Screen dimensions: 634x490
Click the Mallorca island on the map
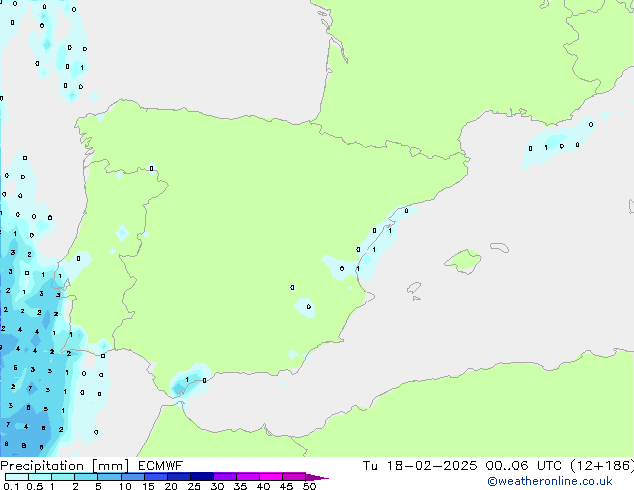point(464,261)
